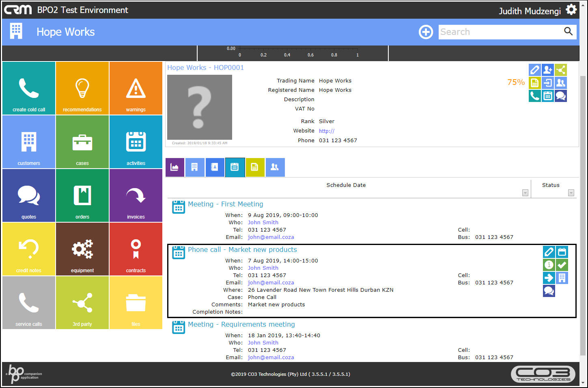Click the calendar icon on Market new products
Image resolution: width=588 pixels, height=388 pixels.
point(562,252)
